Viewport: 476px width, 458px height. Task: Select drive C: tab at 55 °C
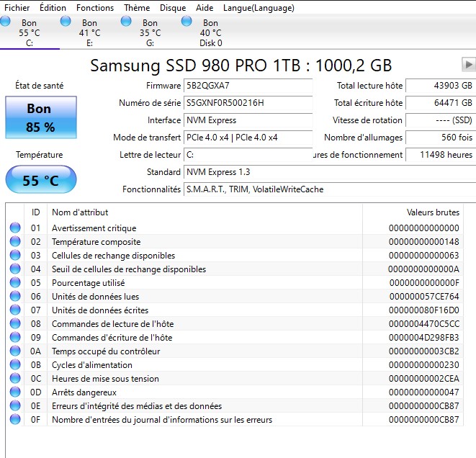click(x=30, y=32)
